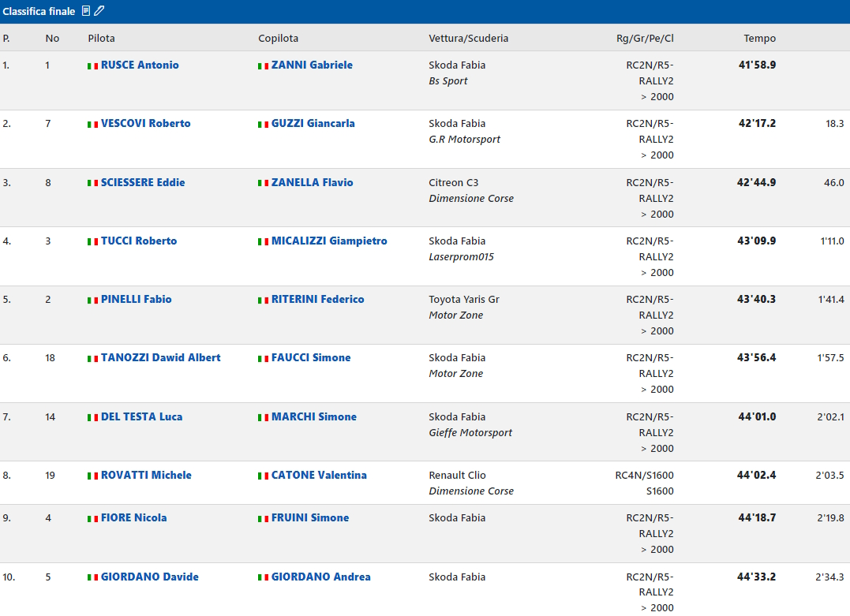Click co-driver FRUINI Simone link

pyautogui.click(x=309, y=517)
